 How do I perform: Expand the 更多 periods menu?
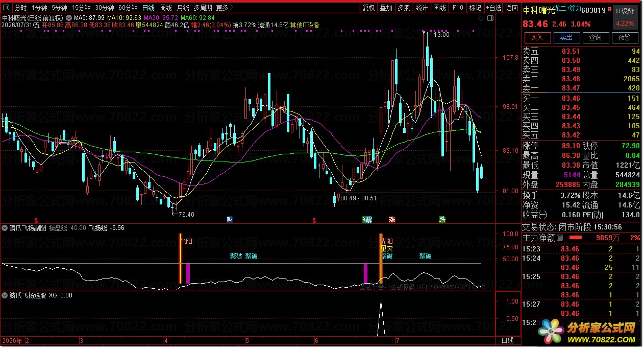225,8
